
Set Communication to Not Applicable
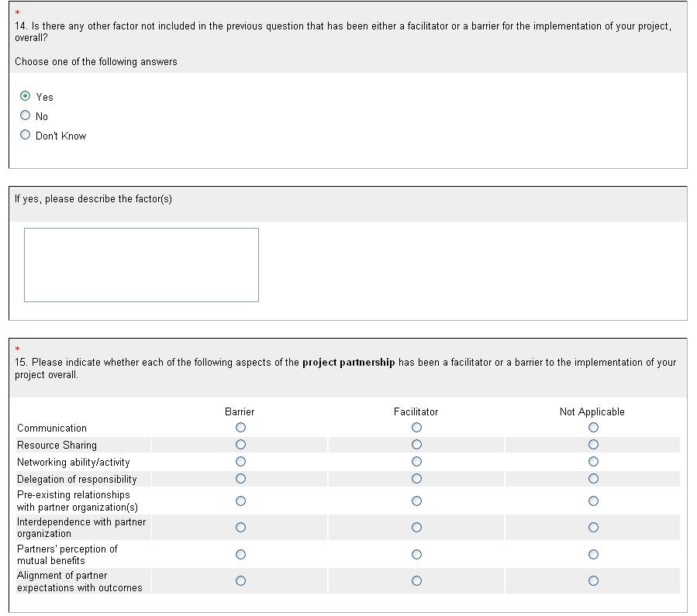[x=593, y=428]
